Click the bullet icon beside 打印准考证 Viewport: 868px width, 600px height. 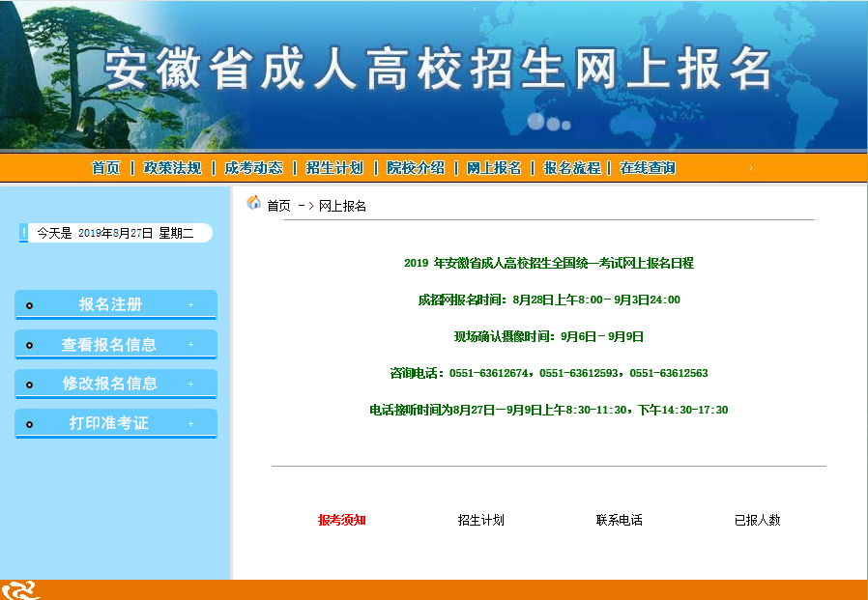click(30, 424)
